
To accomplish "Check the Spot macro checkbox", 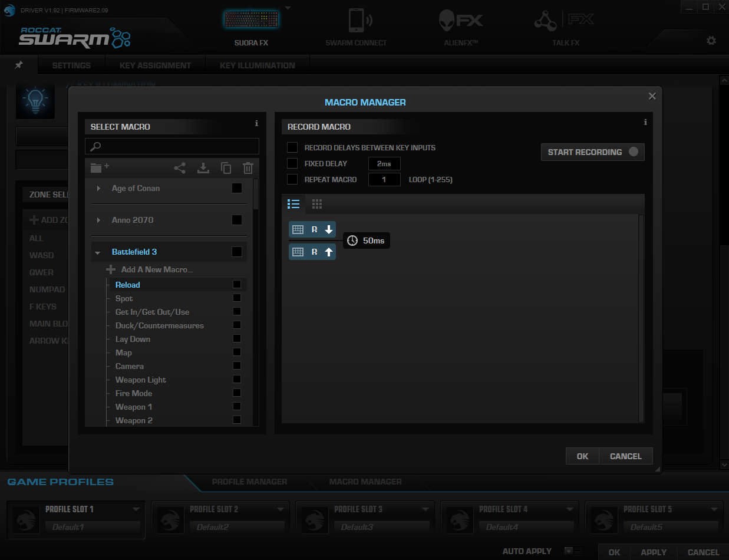I will tap(237, 298).
